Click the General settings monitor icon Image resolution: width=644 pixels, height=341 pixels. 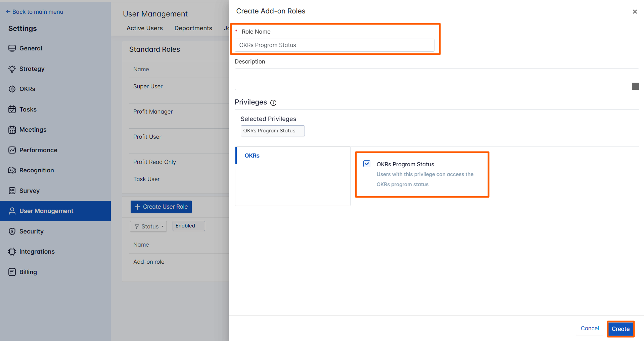12,48
